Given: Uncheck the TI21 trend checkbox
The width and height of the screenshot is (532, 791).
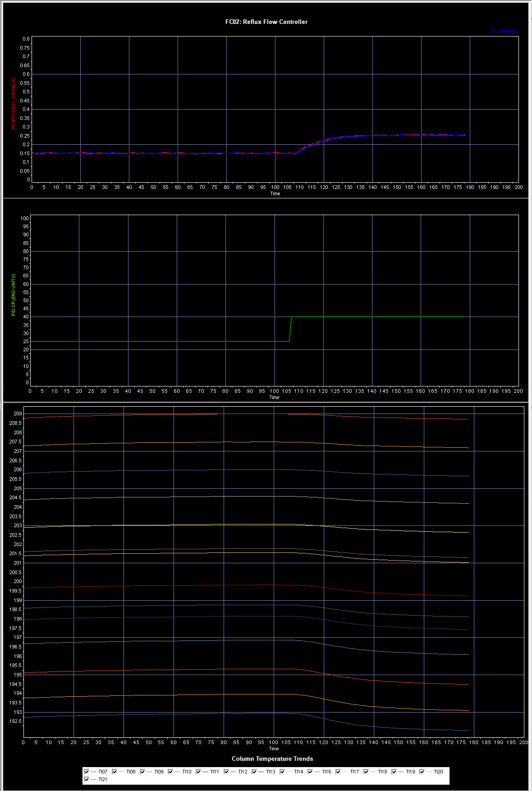Looking at the screenshot, I should tap(87, 779).
